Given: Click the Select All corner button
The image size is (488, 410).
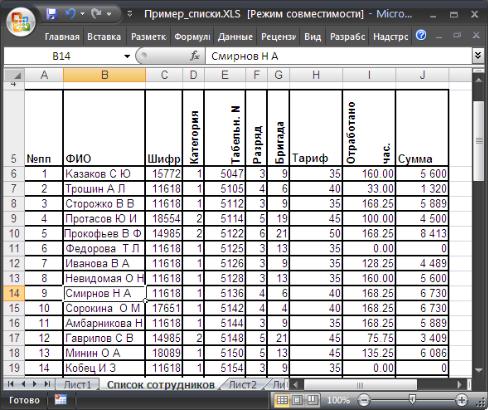Looking at the screenshot, I should (x=14, y=75).
